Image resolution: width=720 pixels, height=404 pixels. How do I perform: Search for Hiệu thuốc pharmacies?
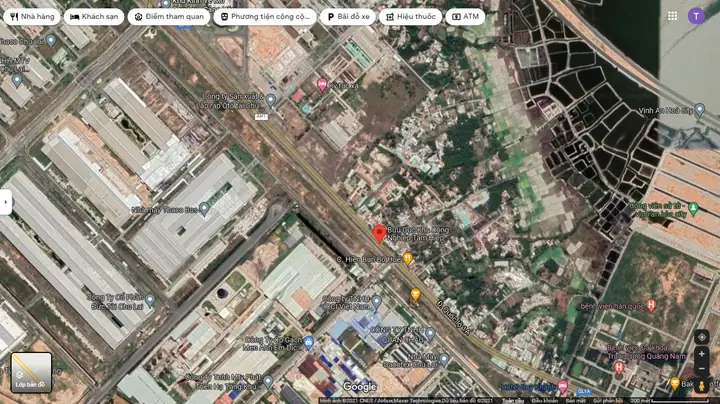click(411, 17)
